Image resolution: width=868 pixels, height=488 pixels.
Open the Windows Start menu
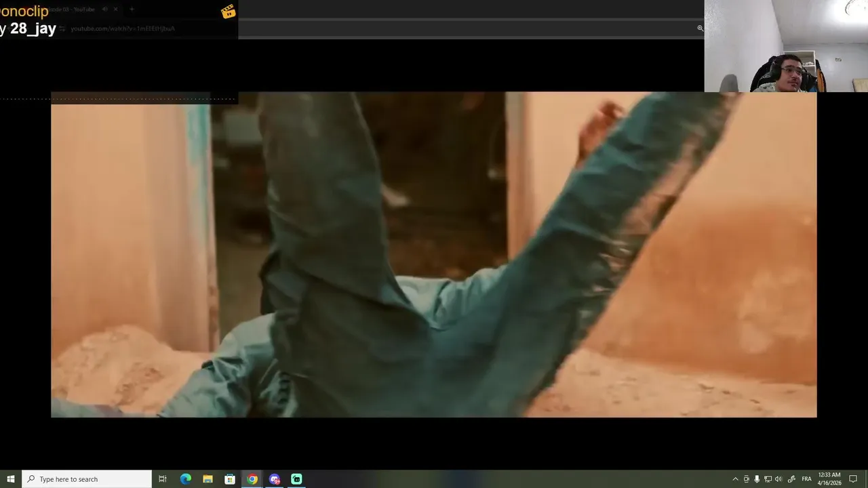pyautogui.click(x=11, y=479)
